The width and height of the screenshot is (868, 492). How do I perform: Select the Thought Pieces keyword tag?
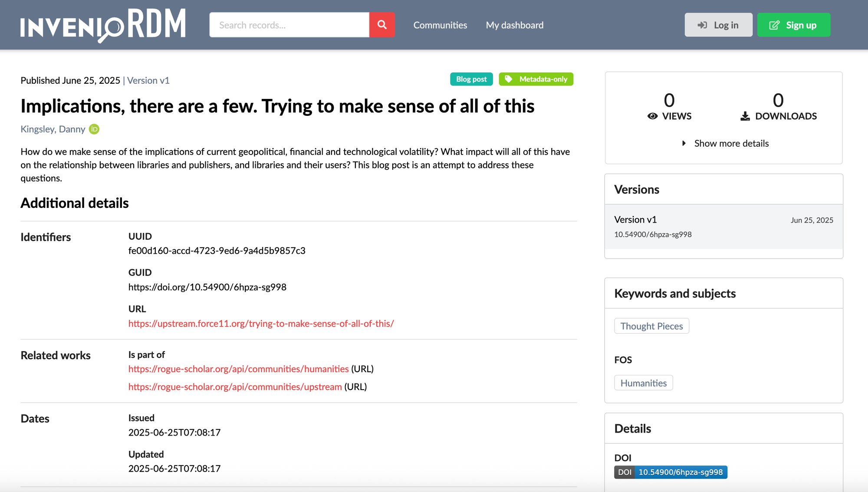click(651, 326)
